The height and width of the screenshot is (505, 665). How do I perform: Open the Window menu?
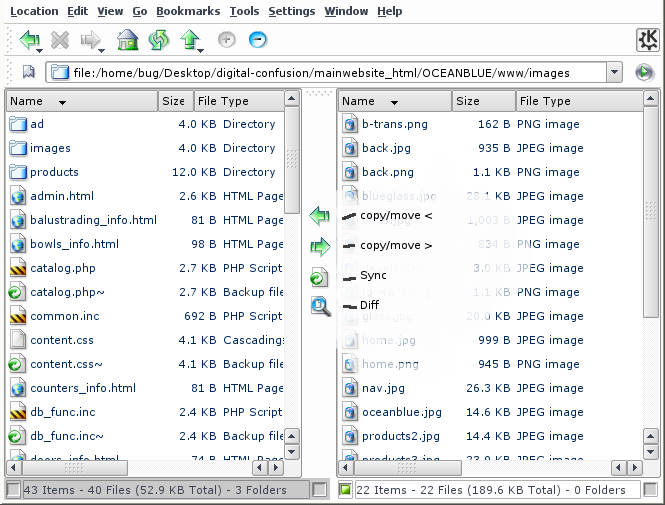coord(346,11)
